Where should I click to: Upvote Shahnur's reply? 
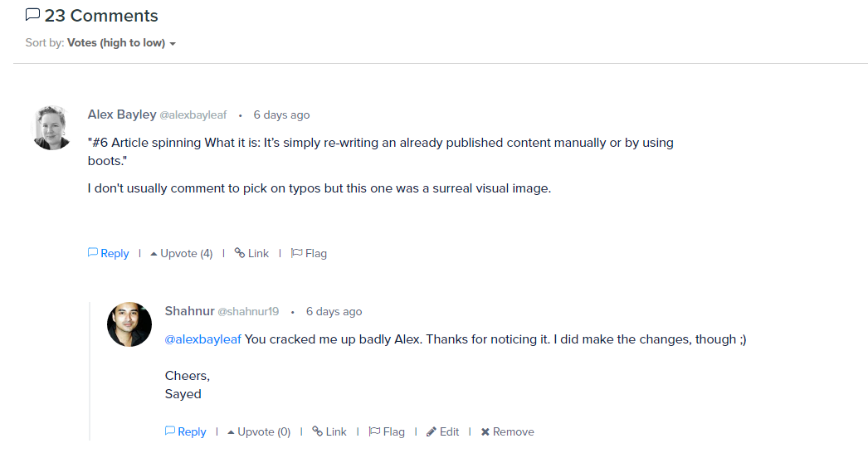[259, 432]
